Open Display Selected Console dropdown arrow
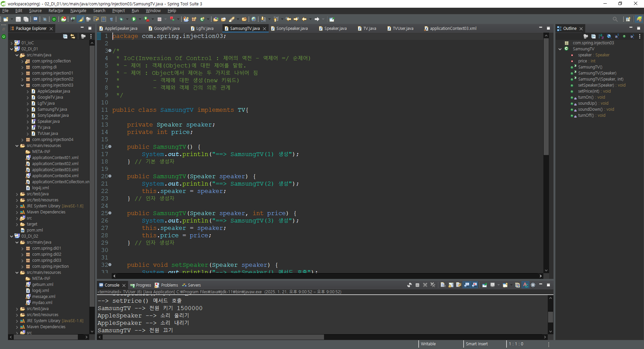 [x=498, y=285]
